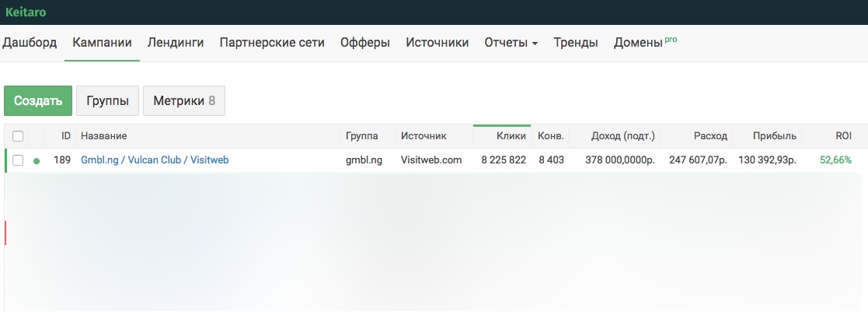Open the Дашборд tab
868x312 pixels.
point(30,43)
